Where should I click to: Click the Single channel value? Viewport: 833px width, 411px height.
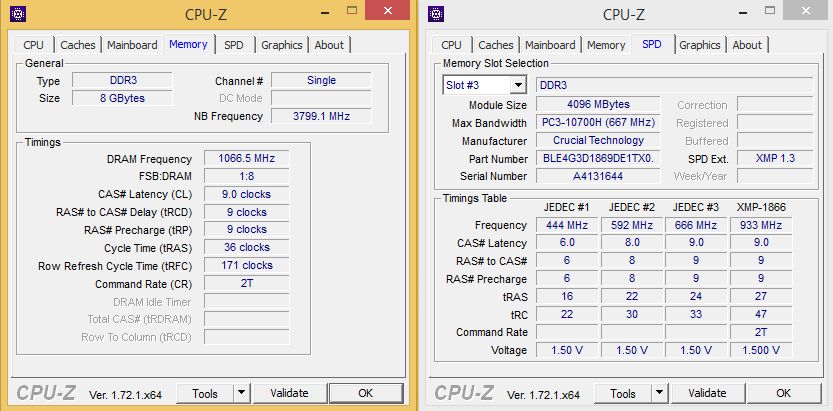tap(321, 80)
